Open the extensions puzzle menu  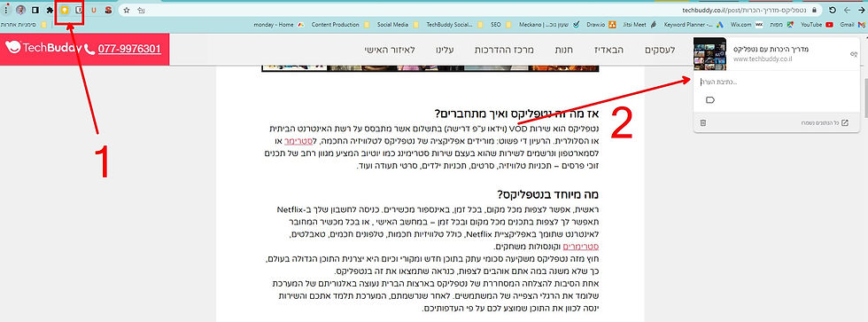tap(50, 10)
